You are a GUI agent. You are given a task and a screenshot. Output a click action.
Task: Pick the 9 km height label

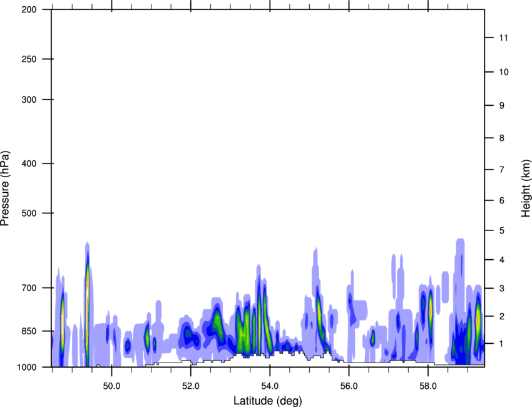502,106
